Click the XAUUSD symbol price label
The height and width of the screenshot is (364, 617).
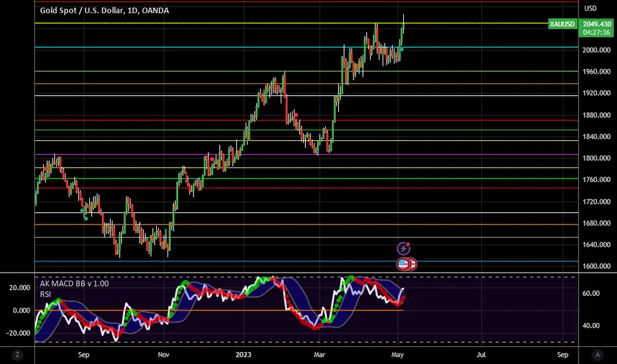coord(562,24)
